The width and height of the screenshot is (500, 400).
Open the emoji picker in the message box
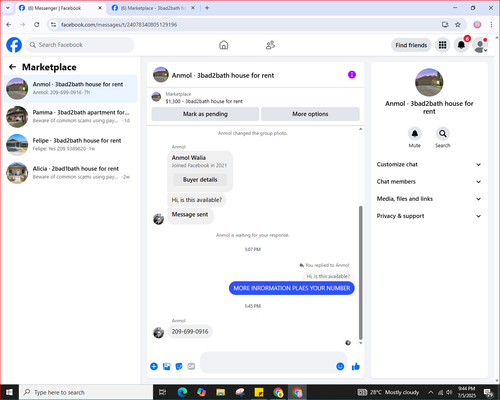[340, 366]
